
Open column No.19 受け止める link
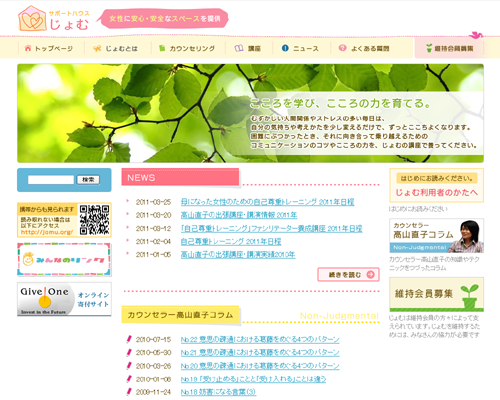tap(253, 379)
